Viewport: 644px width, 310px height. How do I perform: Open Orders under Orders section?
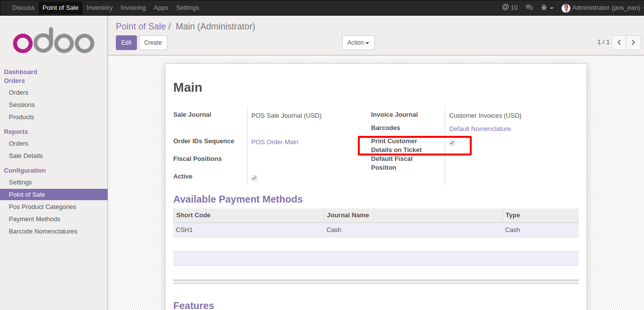tap(19, 92)
